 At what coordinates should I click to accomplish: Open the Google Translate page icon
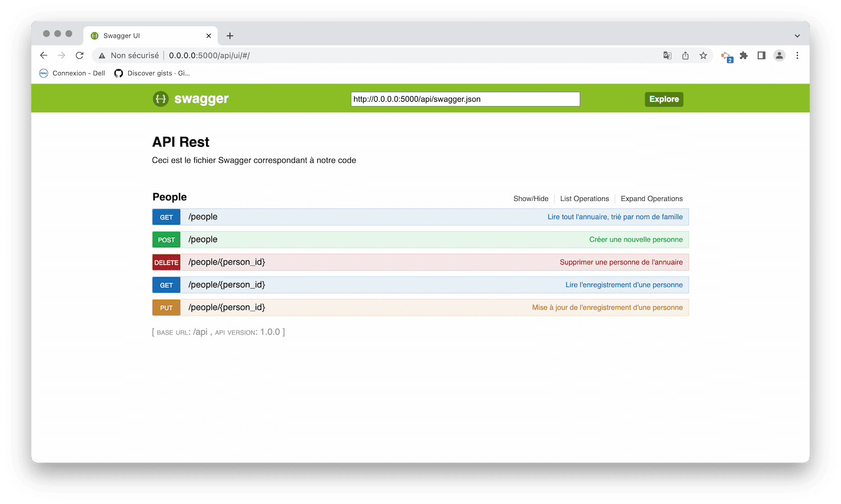click(x=667, y=55)
